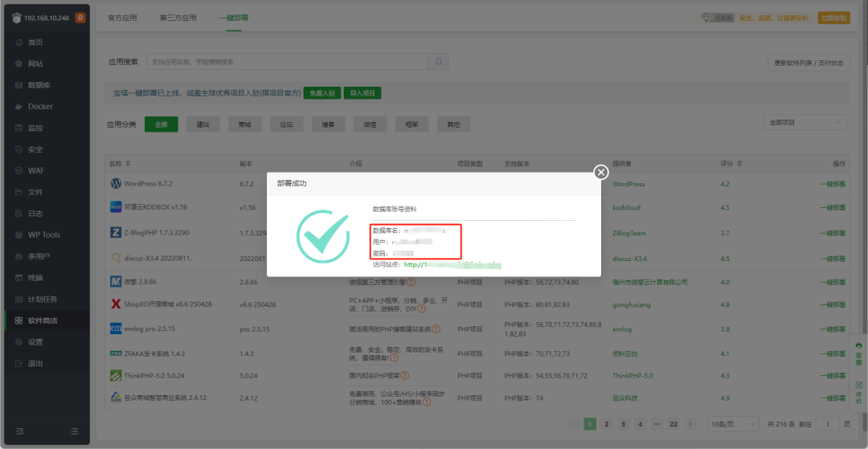868x449 pixels.
Task: Click 一键部署 for emlog pro row
Action: point(833,329)
